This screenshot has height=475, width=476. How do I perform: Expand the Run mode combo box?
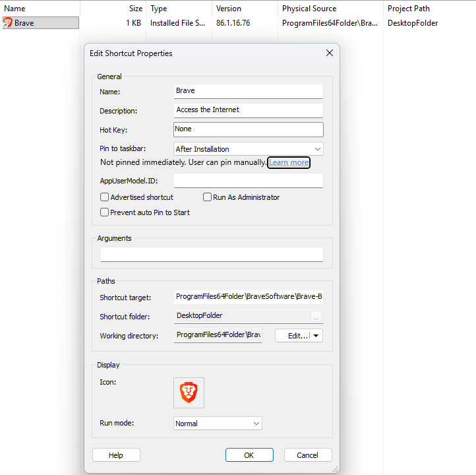[x=218, y=423]
